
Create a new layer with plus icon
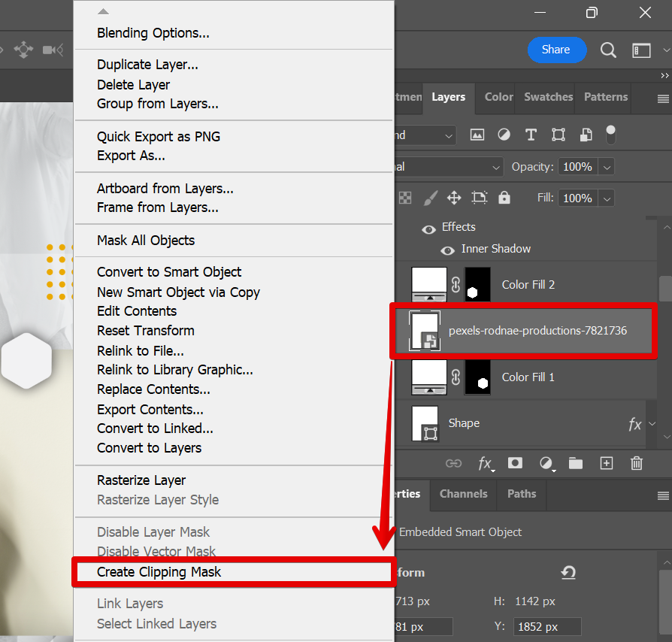pyautogui.click(x=607, y=464)
